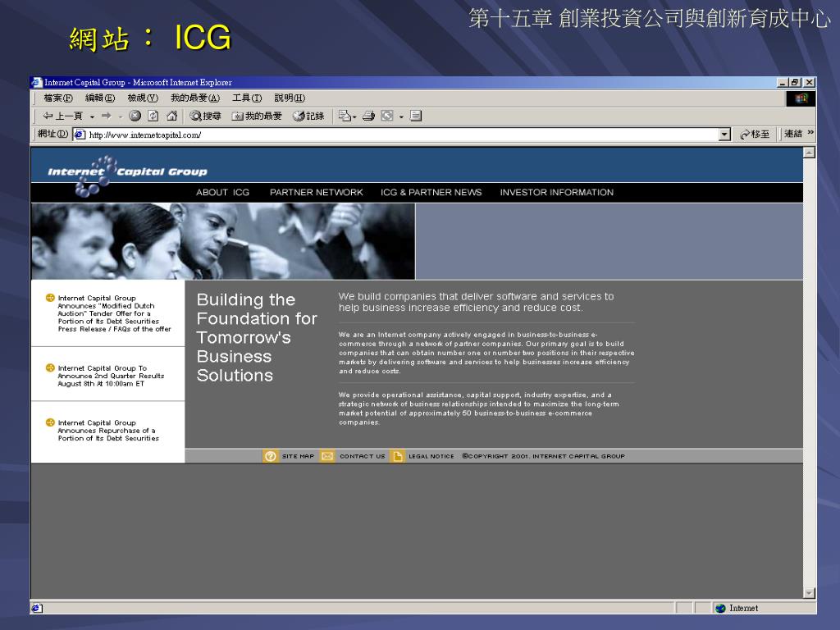The height and width of the screenshot is (630, 840).
Task: Click the SITE MAP footer link
Action: (298, 456)
